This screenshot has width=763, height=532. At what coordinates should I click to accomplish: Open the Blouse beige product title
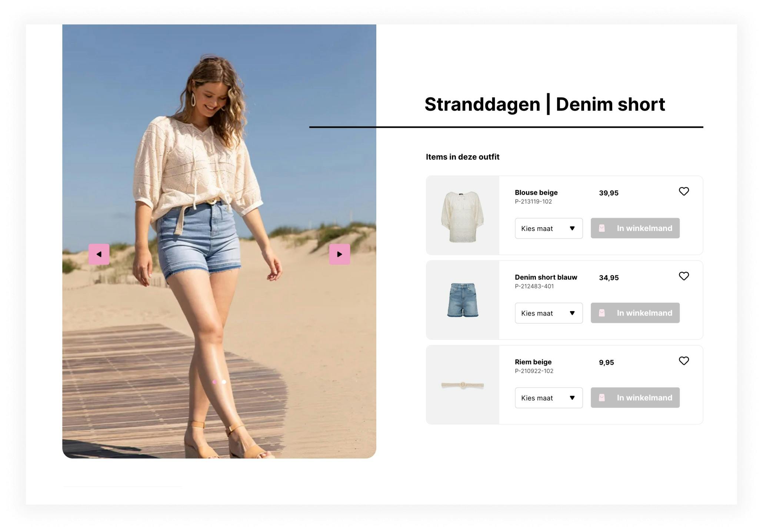536,193
